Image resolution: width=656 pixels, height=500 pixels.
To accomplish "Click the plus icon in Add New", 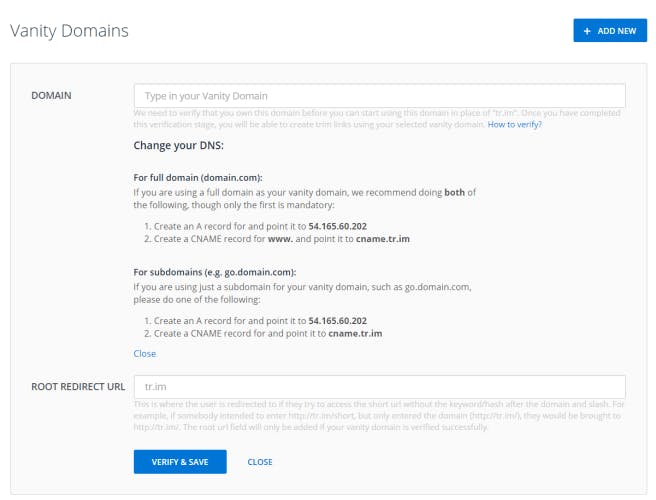I will 586,31.
